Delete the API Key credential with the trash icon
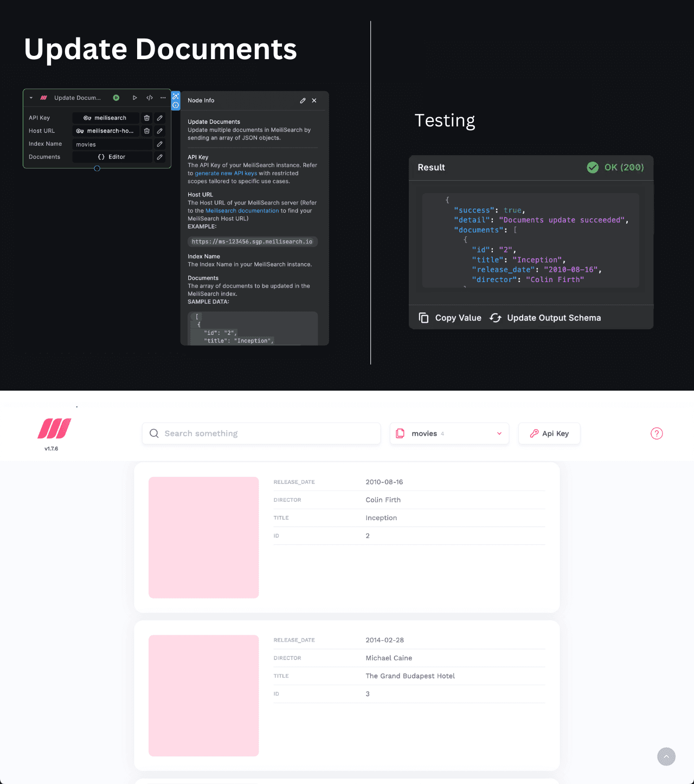Image resolution: width=694 pixels, height=784 pixels. coord(147,118)
